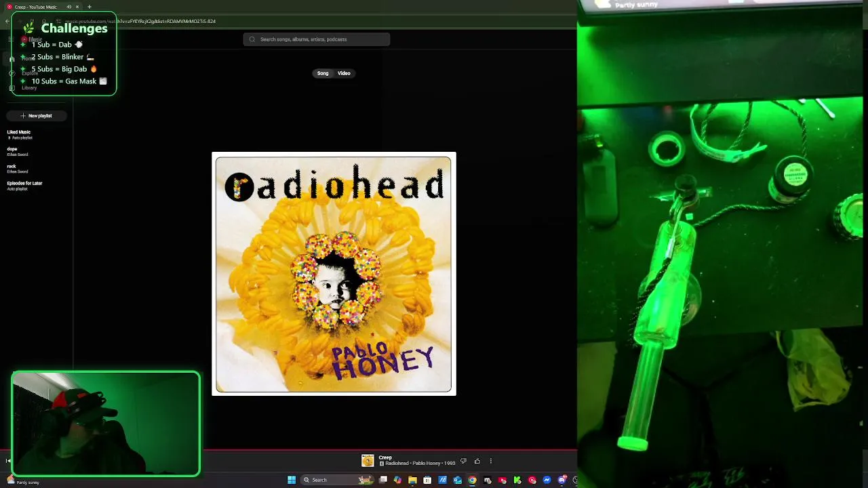
Task: Dislike the song Creep
Action: (x=463, y=461)
